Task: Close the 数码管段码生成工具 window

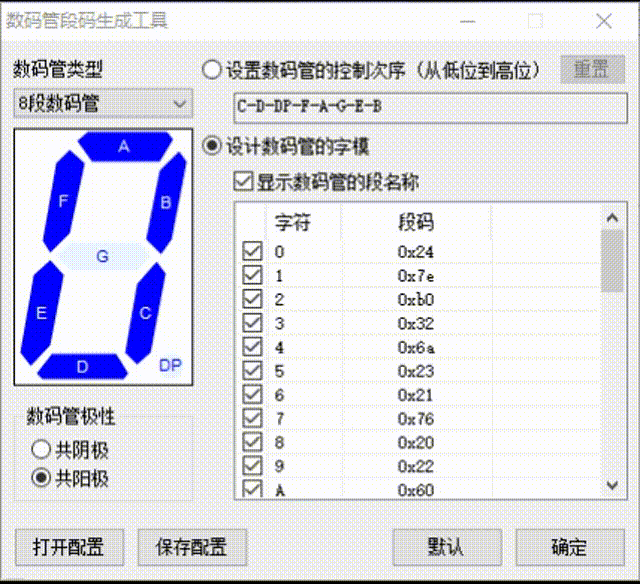Action: [604, 21]
